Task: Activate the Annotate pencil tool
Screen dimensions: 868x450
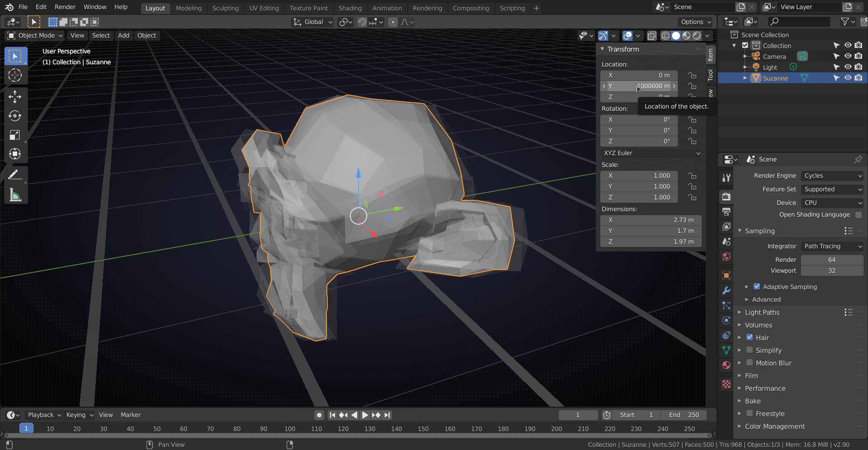Action: [15, 175]
